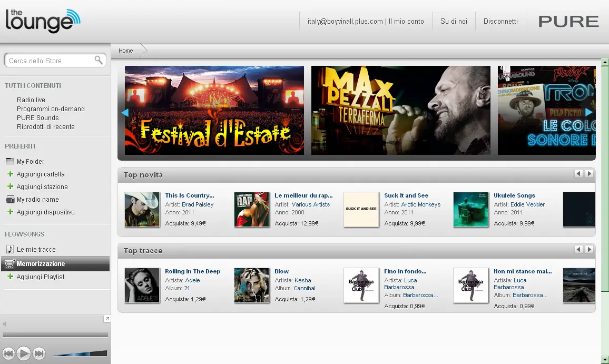609x364 pixels.
Task: Click the page scrollbar up arrow
Action: tap(605, 62)
